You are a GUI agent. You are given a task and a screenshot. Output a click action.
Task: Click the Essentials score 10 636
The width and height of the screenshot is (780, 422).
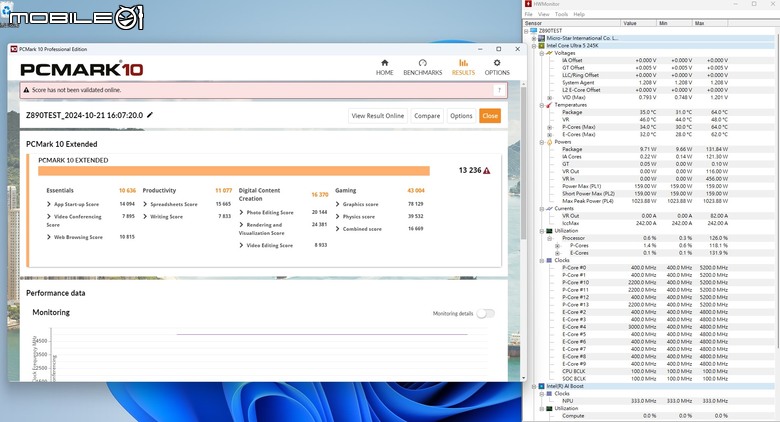pyautogui.click(x=127, y=191)
